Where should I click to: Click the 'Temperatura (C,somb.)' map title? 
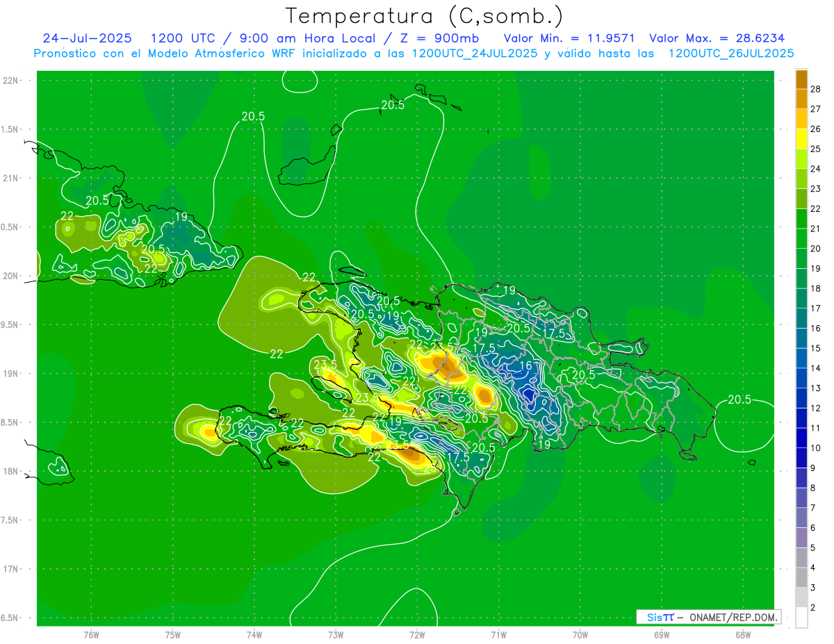[x=425, y=16]
